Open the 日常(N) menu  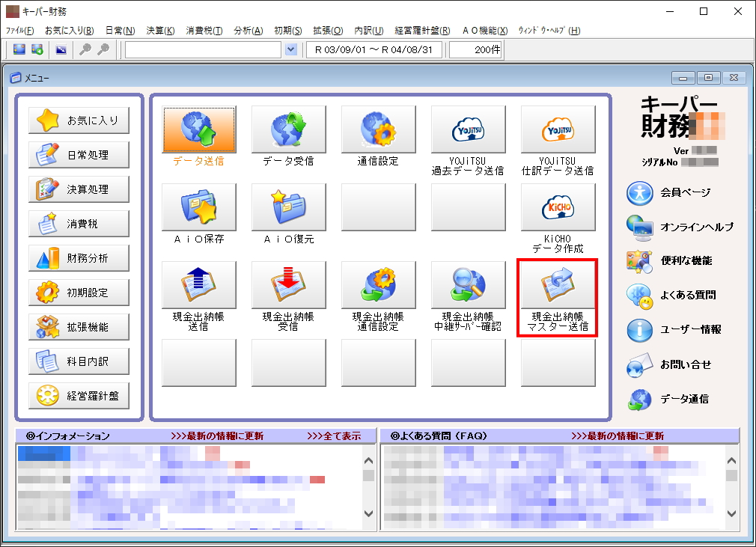(120, 31)
